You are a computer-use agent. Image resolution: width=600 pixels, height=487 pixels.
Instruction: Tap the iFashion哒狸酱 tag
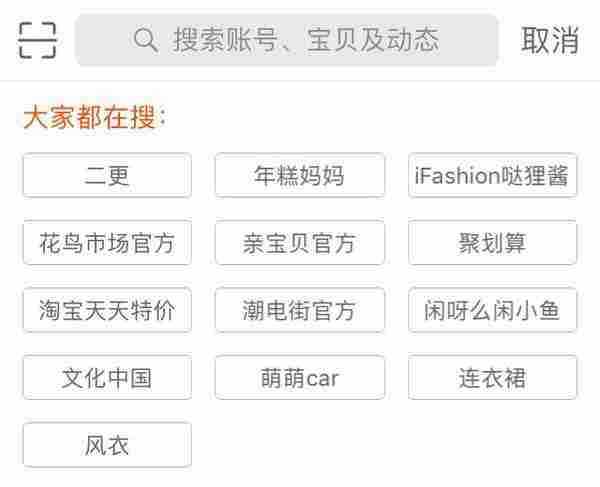click(492, 176)
